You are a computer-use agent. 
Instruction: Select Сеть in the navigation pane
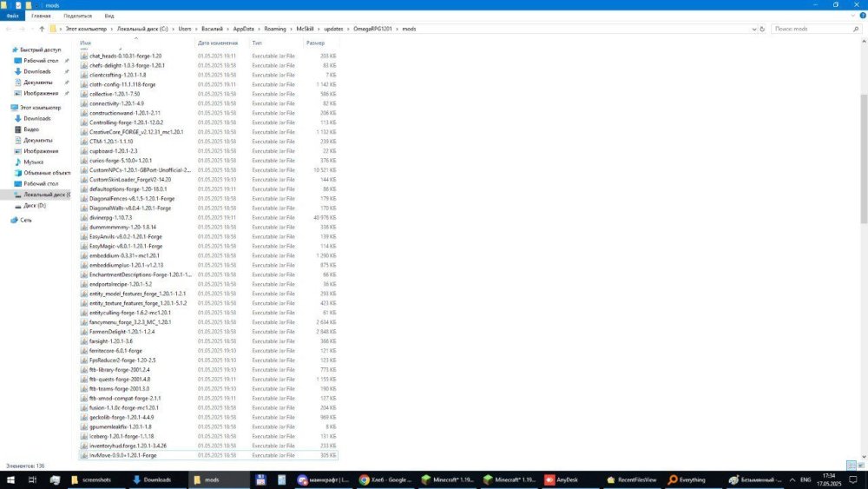(26, 220)
